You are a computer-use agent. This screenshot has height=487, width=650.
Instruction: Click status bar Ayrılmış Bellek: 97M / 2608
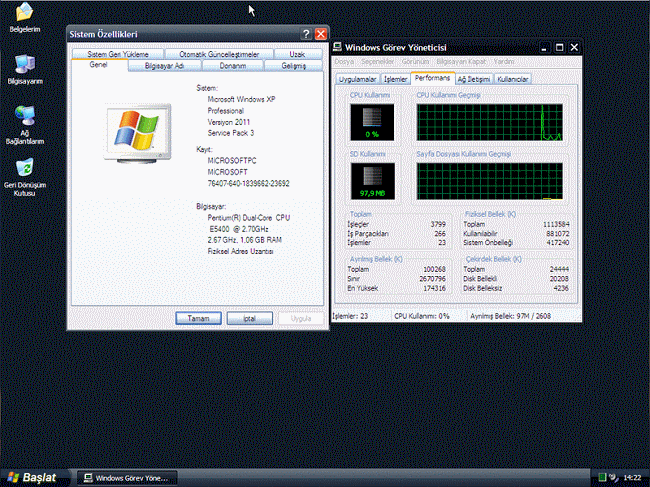(510, 316)
